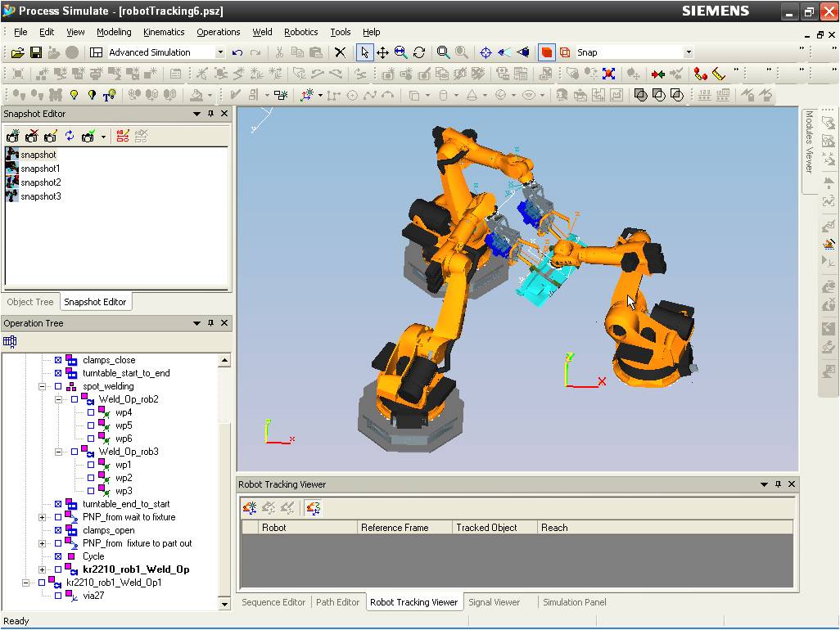
Task: Click the Reference Frame column header
Action: [x=405, y=528]
